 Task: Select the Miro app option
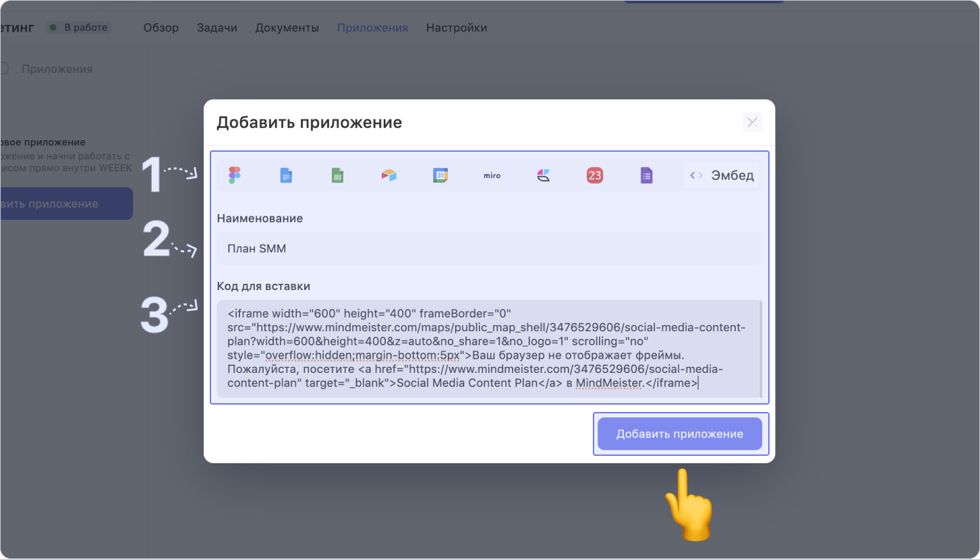click(492, 175)
